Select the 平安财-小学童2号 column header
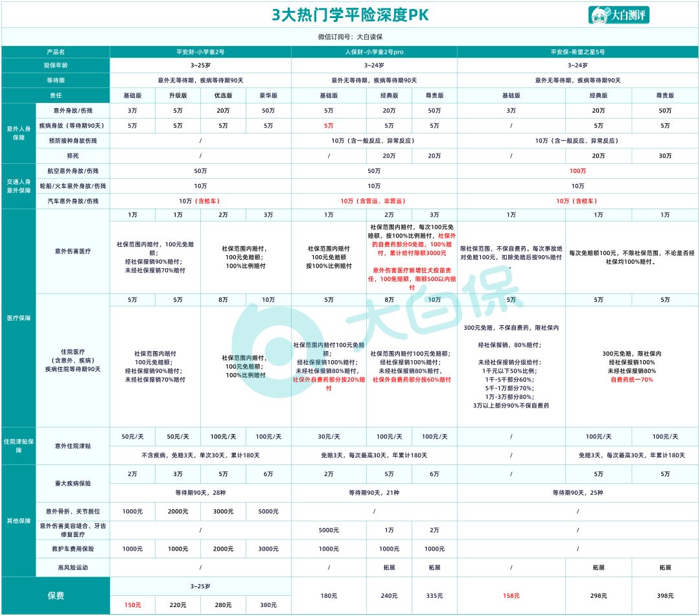This screenshot has width=700, height=616. (x=200, y=52)
